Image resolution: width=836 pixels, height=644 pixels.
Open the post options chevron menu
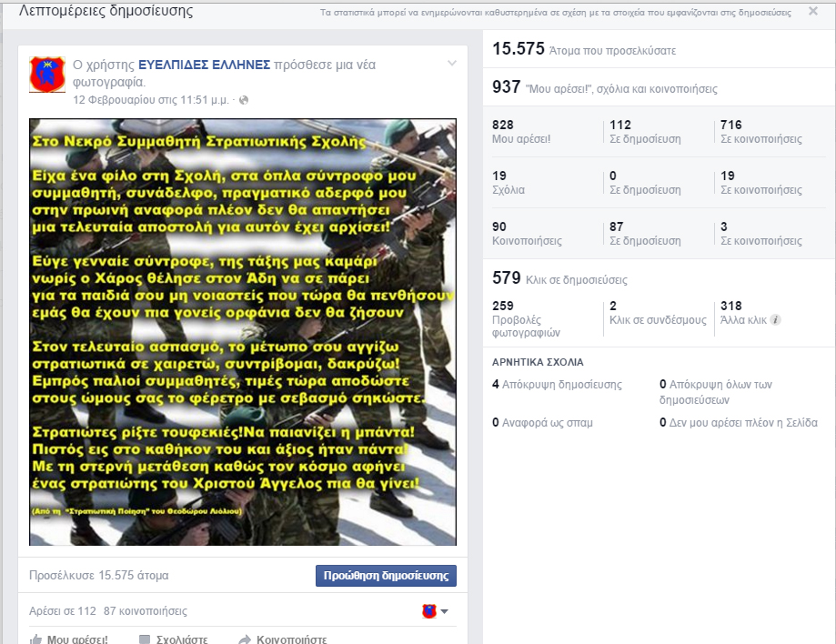451,64
